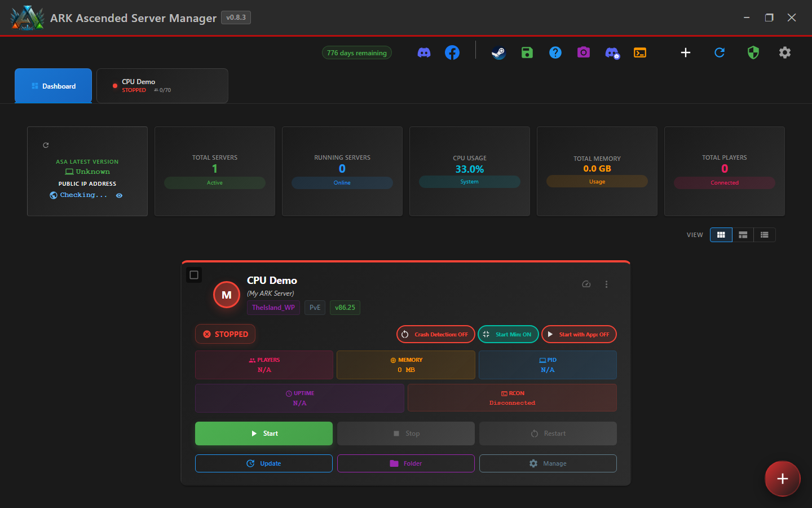
Task: Click the Steam icon in toolbar
Action: [498, 52]
